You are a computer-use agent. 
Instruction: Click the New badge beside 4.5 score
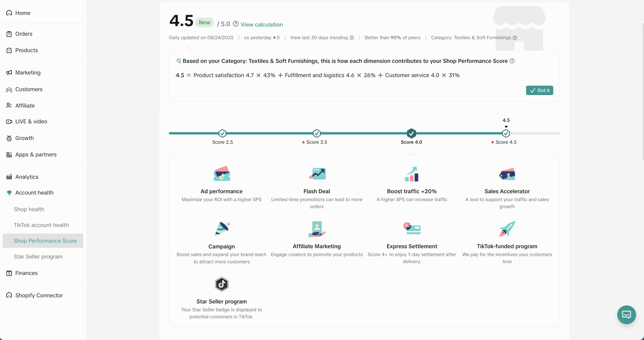205,22
